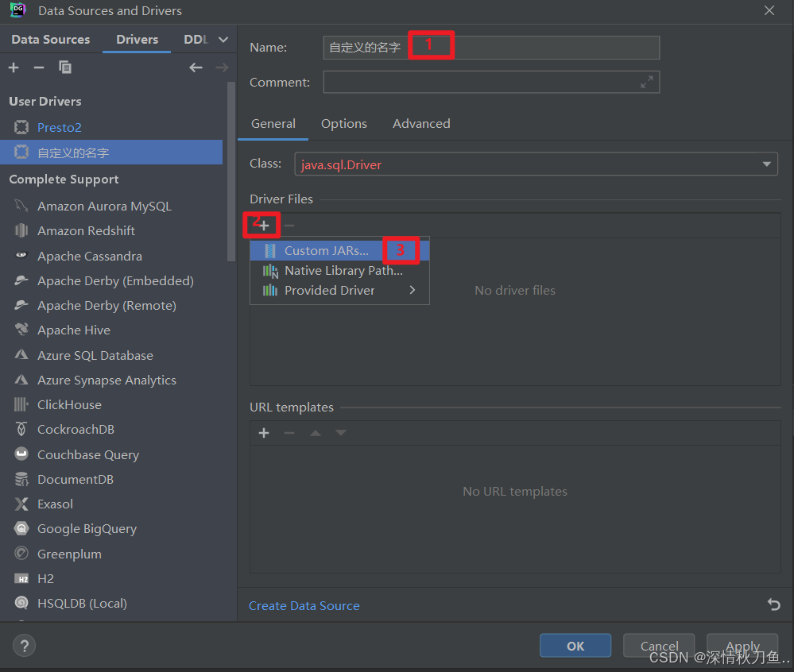
Task: Click the CockroachDB driver icon
Action: (x=21, y=429)
